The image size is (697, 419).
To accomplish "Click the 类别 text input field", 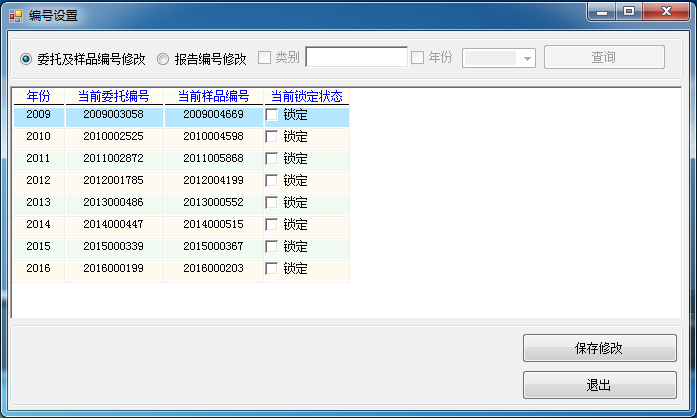I will click(x=356, y=58).
